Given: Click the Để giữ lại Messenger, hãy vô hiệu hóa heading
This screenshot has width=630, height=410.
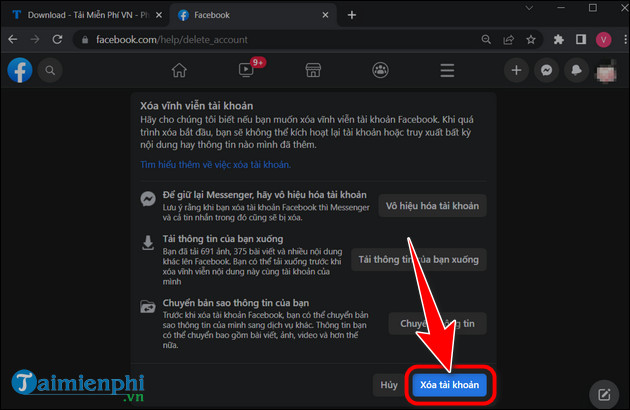Looking at the screenshot, I should (x=264, y=195).
